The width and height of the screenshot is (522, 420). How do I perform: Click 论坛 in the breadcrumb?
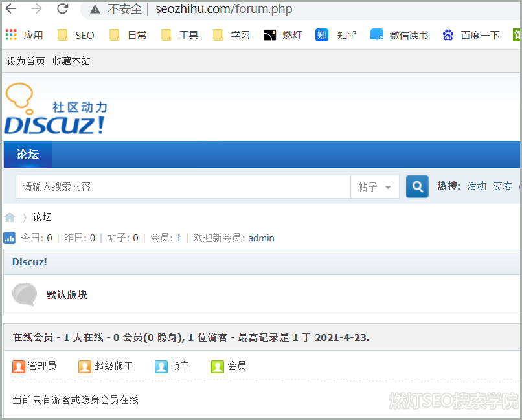(42, 217)
